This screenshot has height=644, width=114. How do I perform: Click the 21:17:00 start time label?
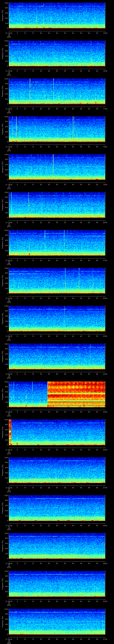(x=9, y=147)
